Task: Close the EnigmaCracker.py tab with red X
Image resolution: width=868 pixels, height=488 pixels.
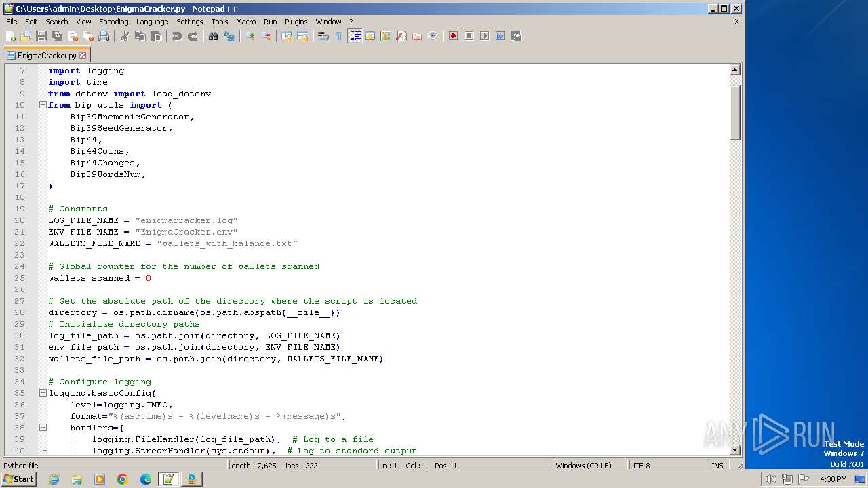Action: pos(83,56)
